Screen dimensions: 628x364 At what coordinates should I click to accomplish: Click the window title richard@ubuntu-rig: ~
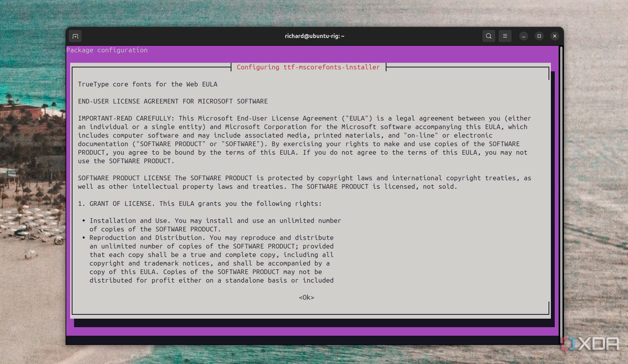314,36
